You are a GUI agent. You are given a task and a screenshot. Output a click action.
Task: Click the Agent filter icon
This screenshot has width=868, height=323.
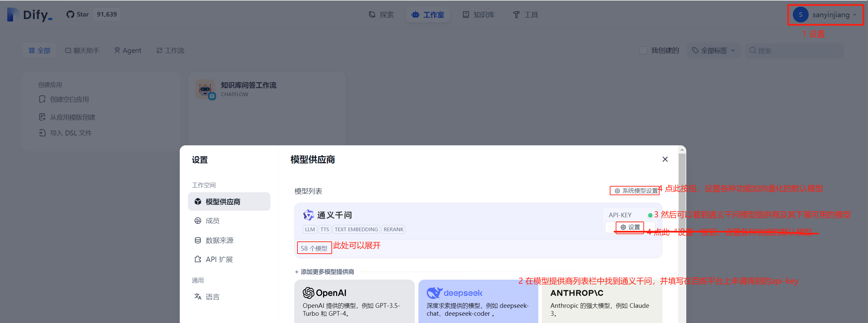(117, 50)
